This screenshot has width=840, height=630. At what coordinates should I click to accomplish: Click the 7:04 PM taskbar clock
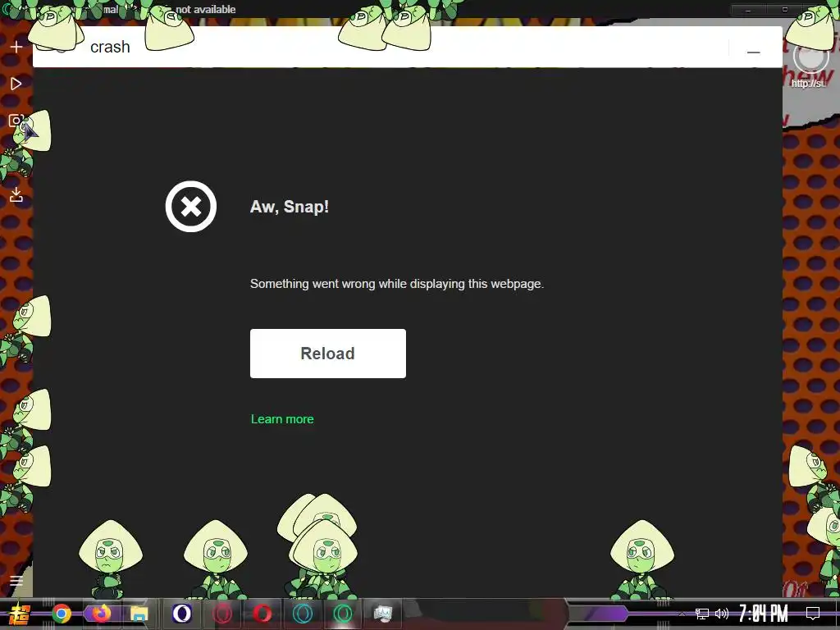pyautogui.click(x=764, y=614)
